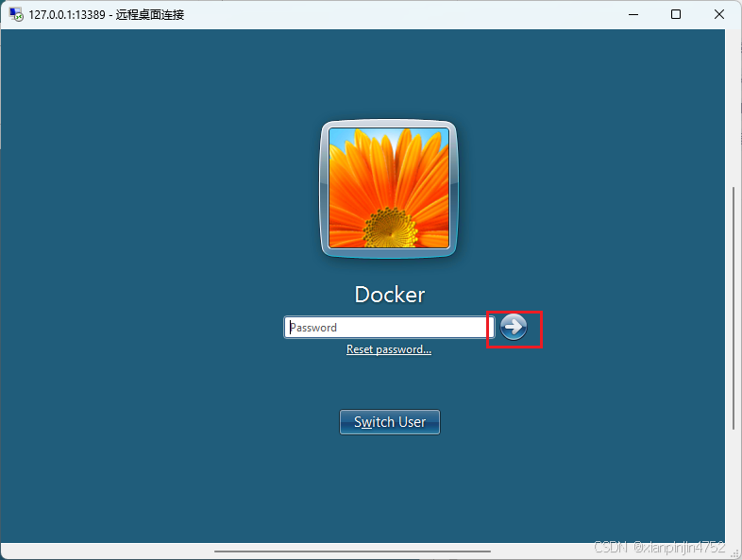Select the Docker user flower picture
742x560 pixels.
click(389, 188)
